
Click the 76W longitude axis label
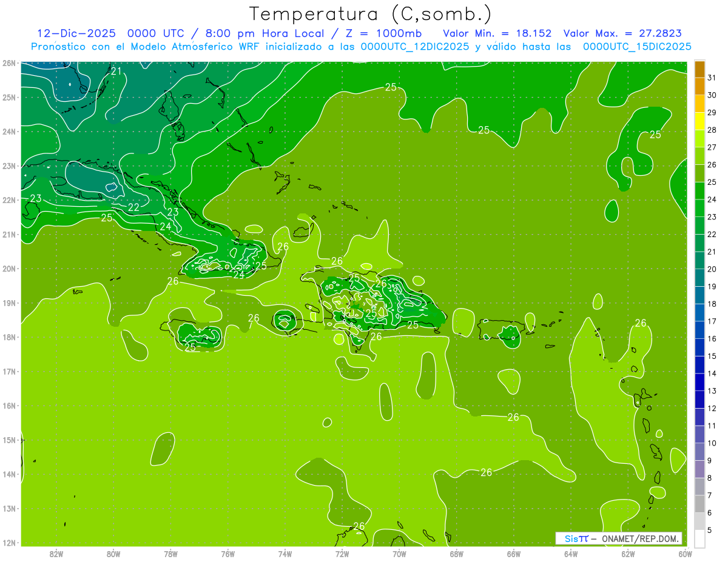pyautogui.click(x=228, y=554)
